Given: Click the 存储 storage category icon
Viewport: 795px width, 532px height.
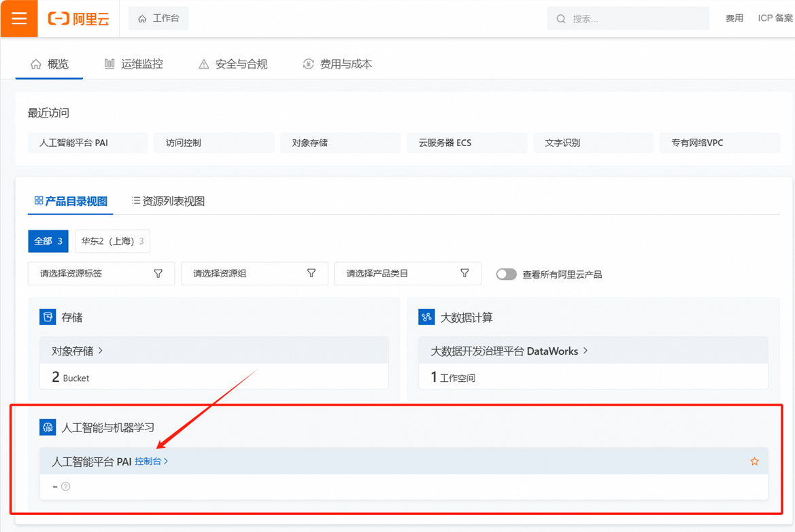Looking at the screenshot, I should (48, 317).
